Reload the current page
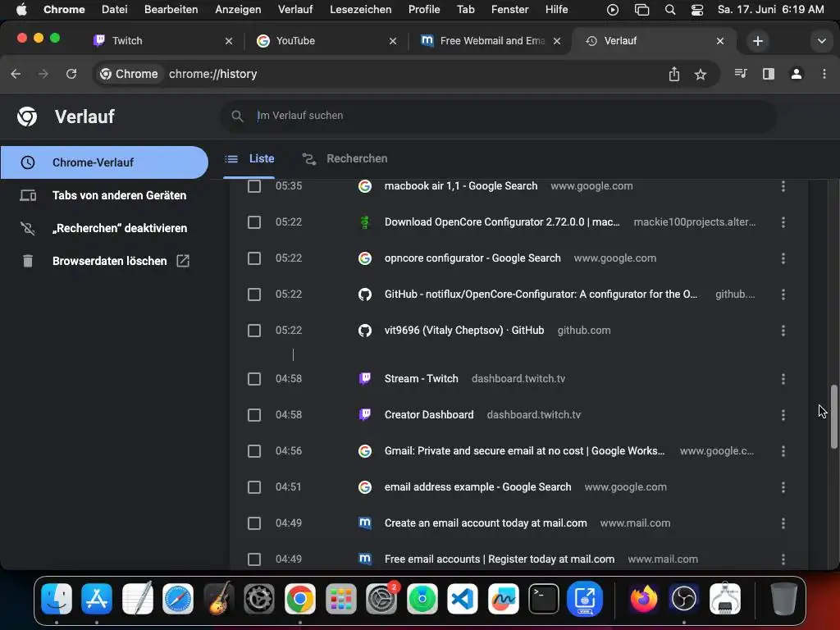The height and width of the screenshot is (630, 840). pyautogui.click(x=71, y=74)
